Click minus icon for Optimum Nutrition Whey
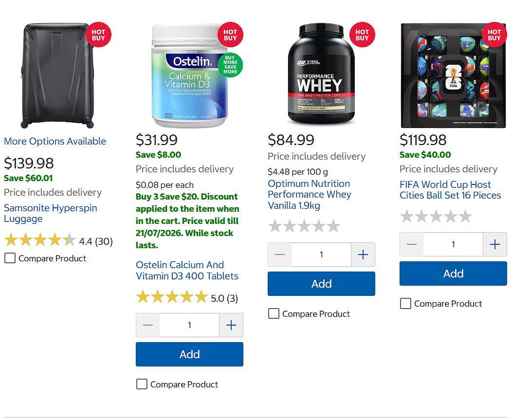The width and height of the screenshot is (512, 420). pos(280,255)
